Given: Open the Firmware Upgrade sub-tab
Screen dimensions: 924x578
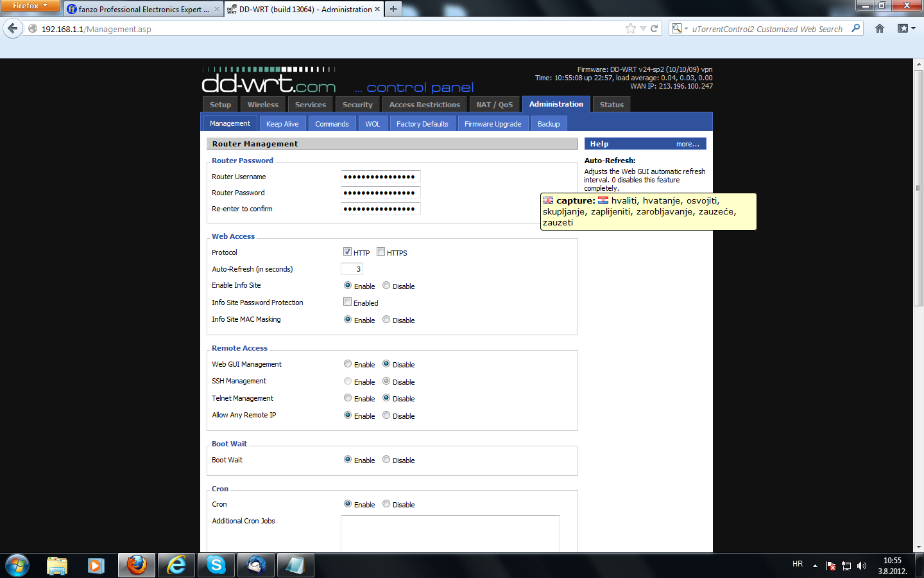Looking at the screenshot, I should (493, 124).
